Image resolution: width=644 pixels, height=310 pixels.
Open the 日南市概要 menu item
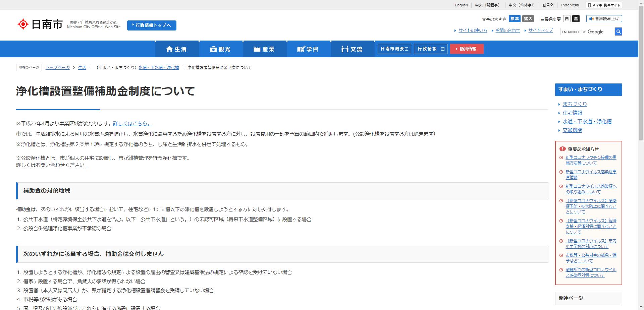(x=394, y=49)
